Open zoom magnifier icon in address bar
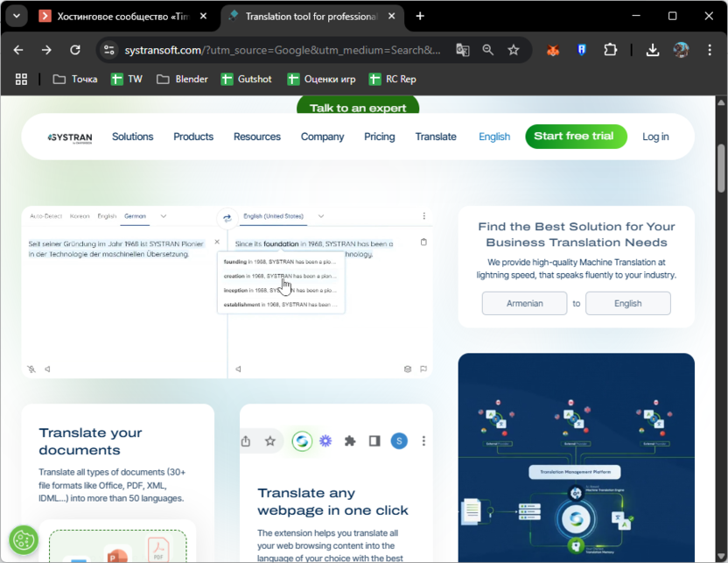 (487, 50)
